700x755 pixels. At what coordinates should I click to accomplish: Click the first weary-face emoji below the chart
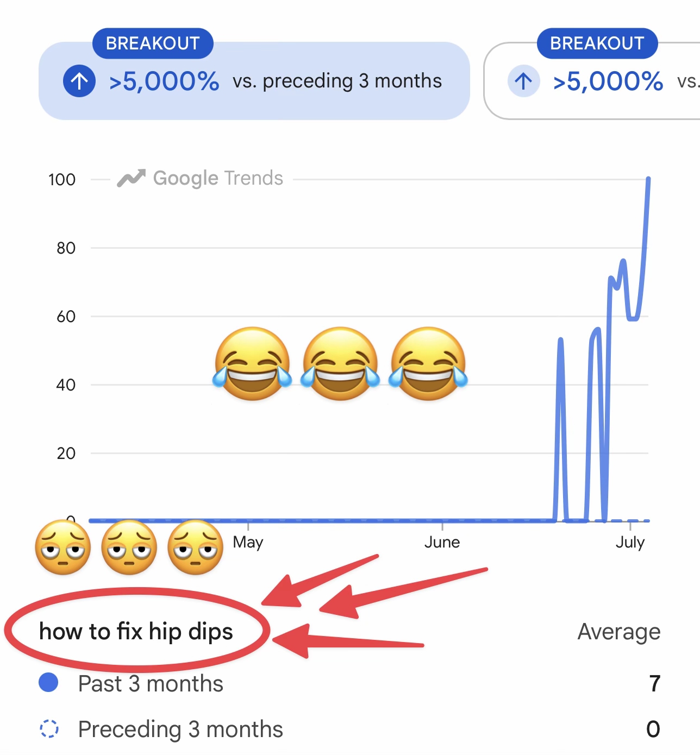(x=63, y=547)
